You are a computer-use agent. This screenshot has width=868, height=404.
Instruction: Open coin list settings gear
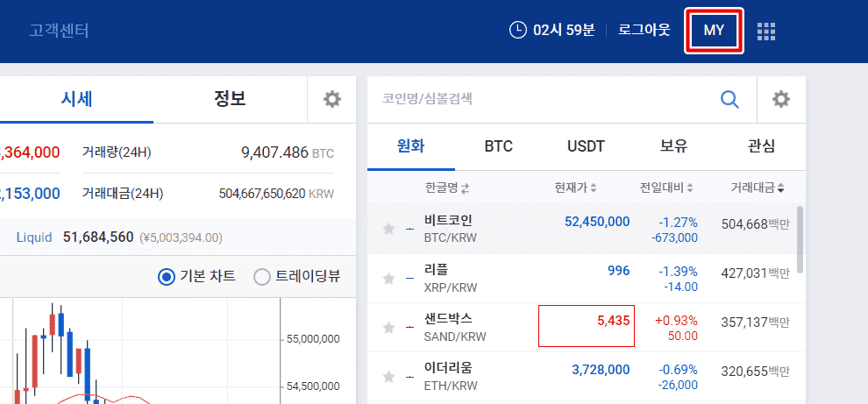[x=781, y=99]
